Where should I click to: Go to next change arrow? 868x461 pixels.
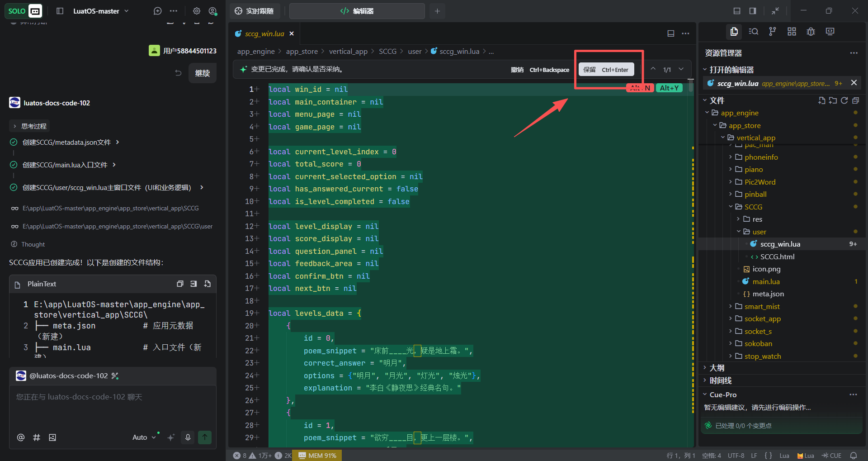(681, 69)
